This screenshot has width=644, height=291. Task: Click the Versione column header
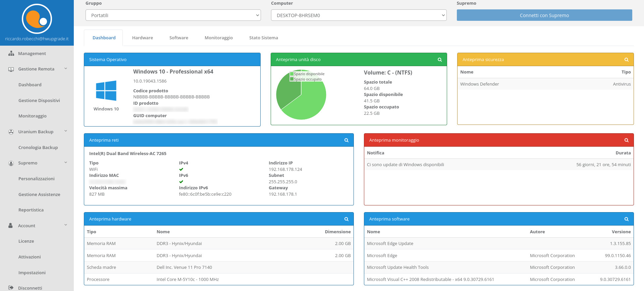621,232
